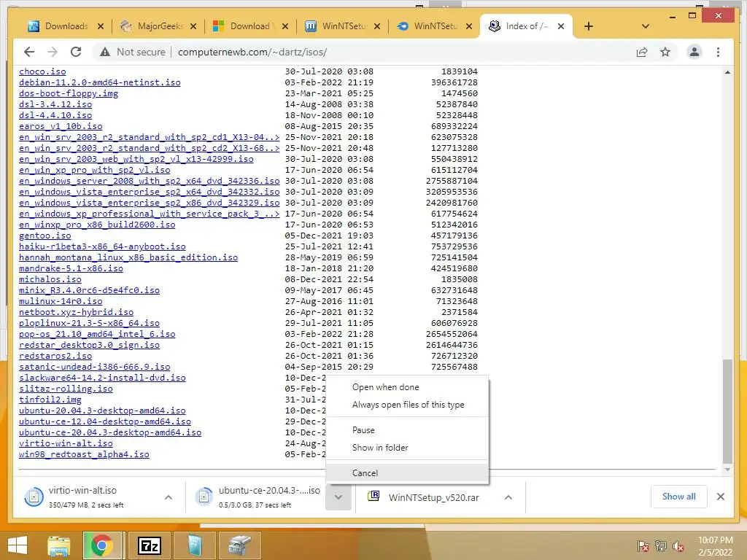Close the Index of tab
This screenshot has width=747, height=560.
click(561, 26)
